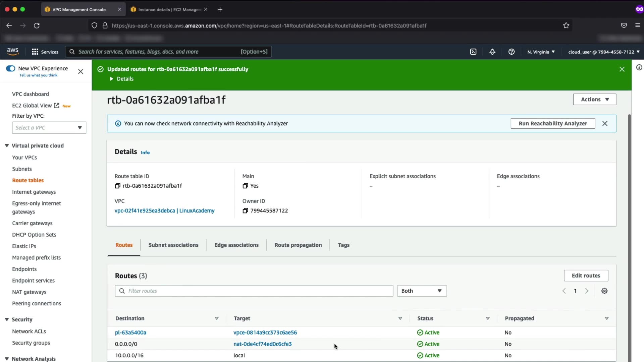Collapse the Virtual private cloud section

7,145
